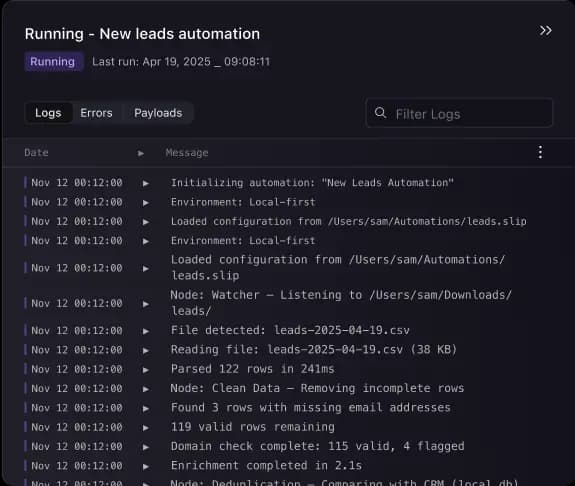The width and height of the screenshot is (575, 486).
Task: Collapse panel with double chevron icon
Action: click(545, 30)
